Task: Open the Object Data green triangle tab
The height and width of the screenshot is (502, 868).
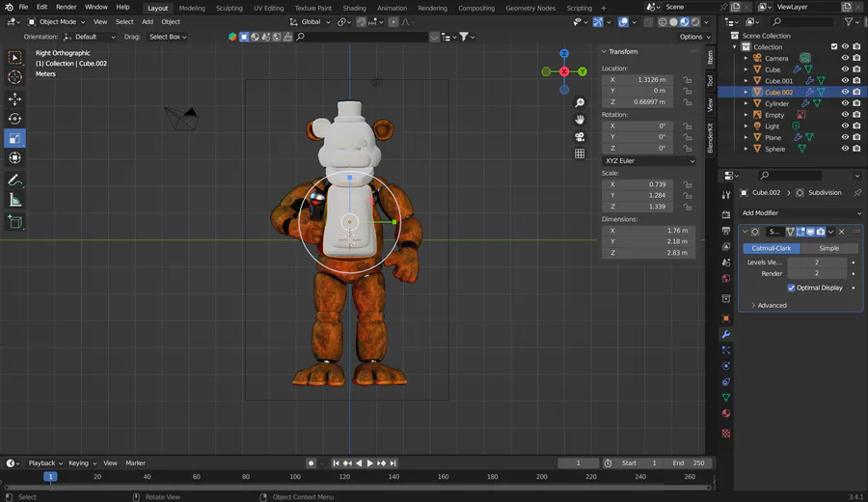Action: (725, 398)
